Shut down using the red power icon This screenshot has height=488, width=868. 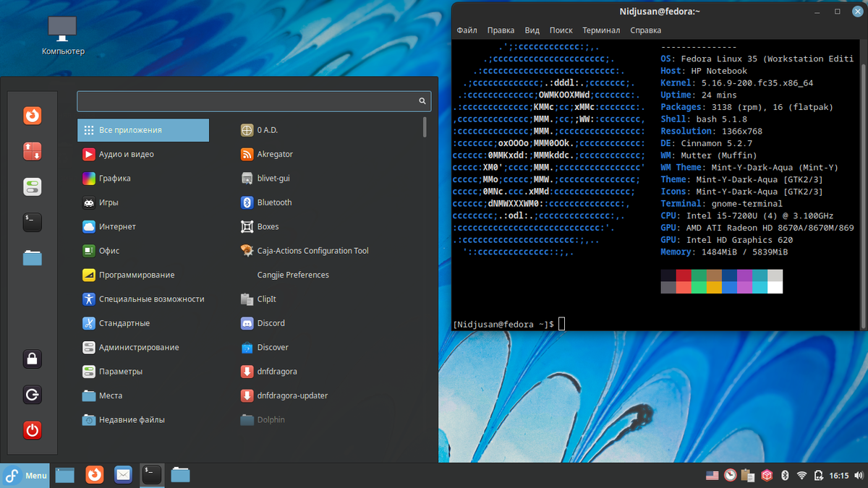pyautogui.click(x=32, y=430)
